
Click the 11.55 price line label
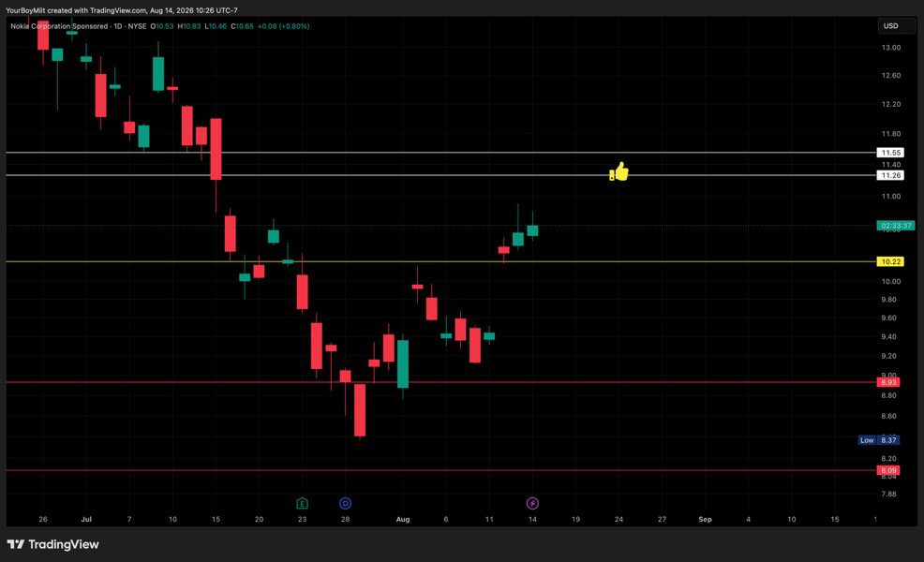tap(890, 153)
